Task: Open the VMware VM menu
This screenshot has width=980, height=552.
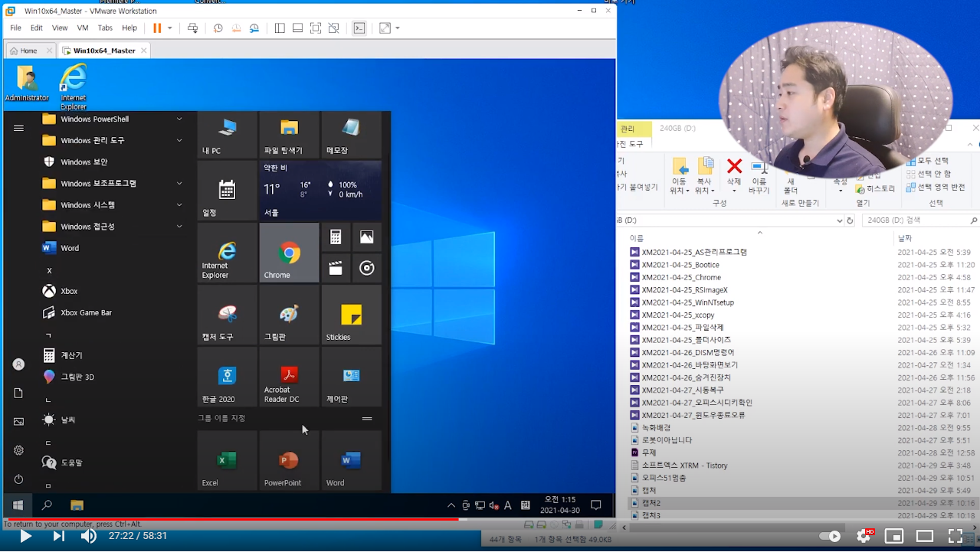Action: tap(83, 28)
